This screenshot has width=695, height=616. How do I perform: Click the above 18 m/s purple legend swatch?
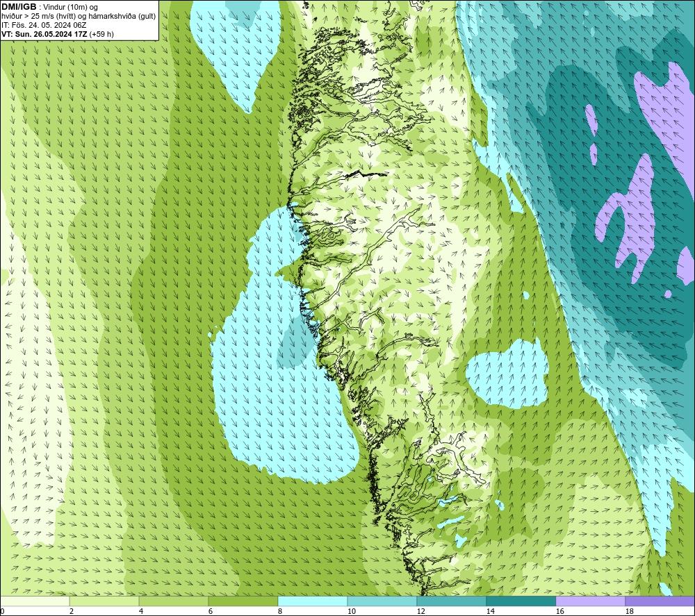(660, 601)
